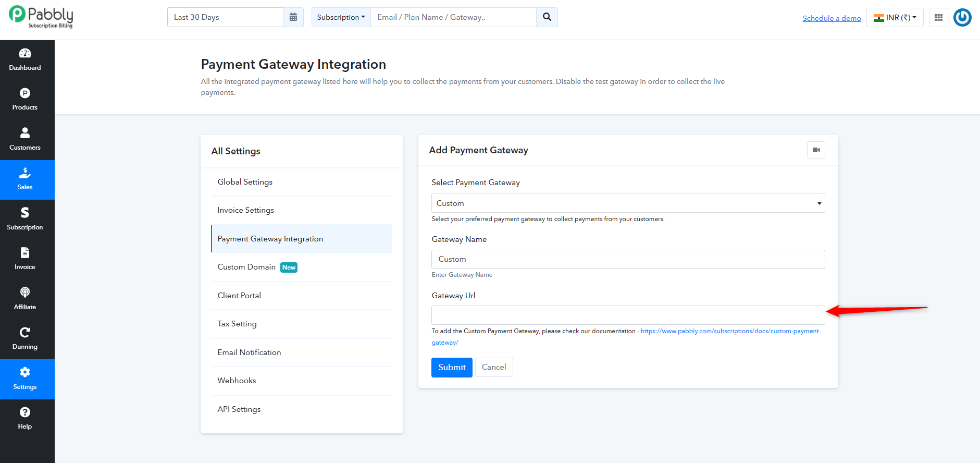This screenshot has height=463, width=980.
Task: Click the Last 30 Days date field
Action: [225, 17]
